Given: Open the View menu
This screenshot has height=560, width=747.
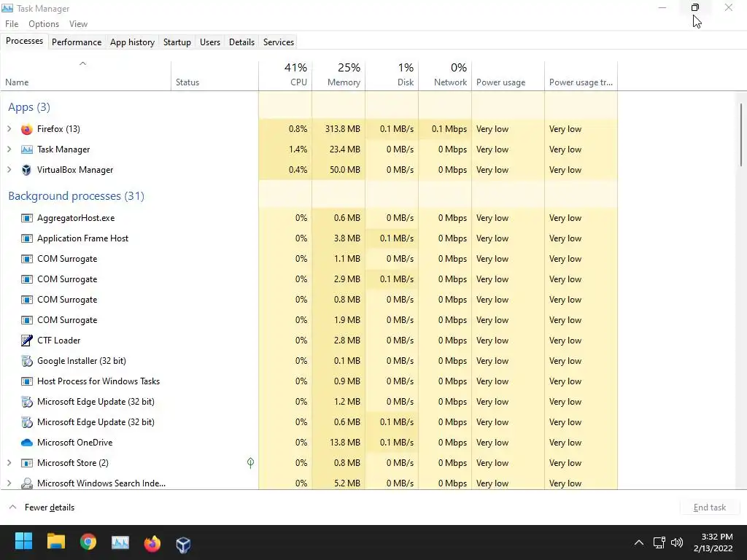Looking at the screenshot, I should tap(78, 24).
